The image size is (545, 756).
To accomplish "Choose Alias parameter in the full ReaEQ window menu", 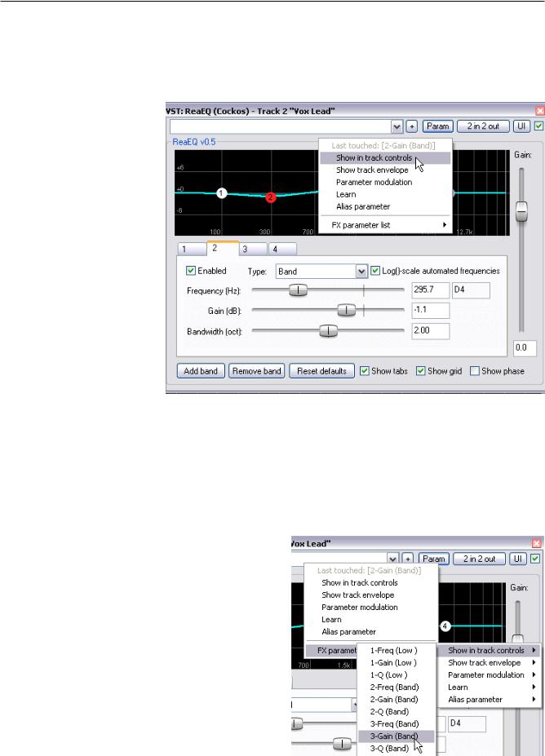I will point(385,207).
